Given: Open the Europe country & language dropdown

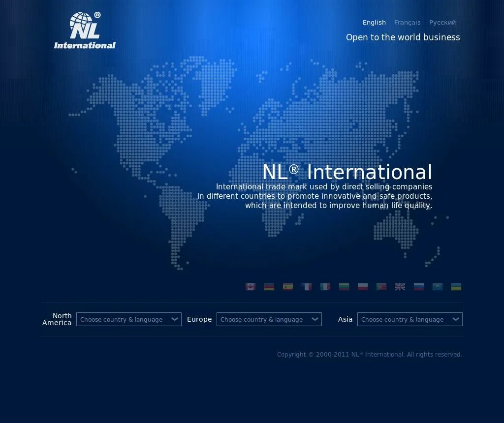Looking at the screenshot, I should tap(269, 319).
